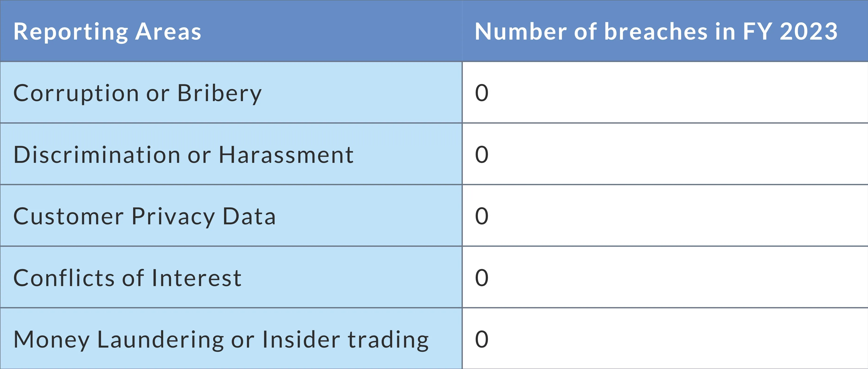
Task: Click the "Customer Privacy Data" cell
Action: (144, 216)
